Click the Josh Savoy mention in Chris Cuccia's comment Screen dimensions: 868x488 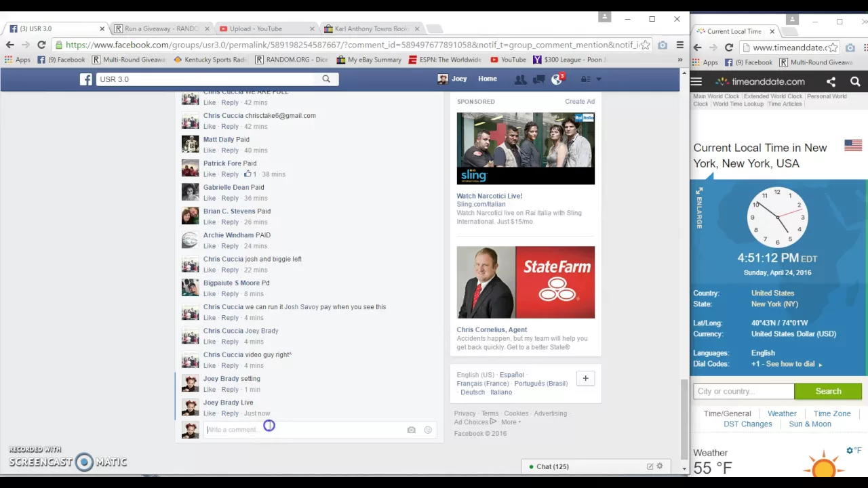click(301, 307)
